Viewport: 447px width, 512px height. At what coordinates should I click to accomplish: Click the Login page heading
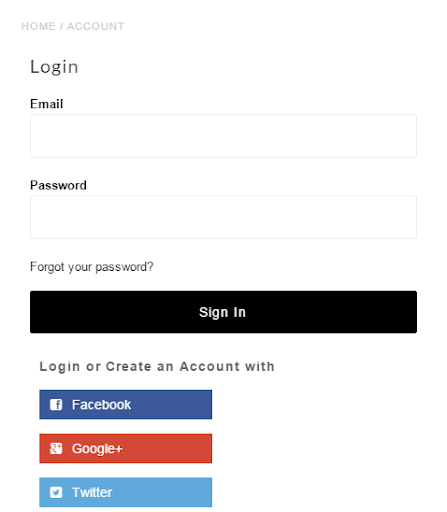point(54,67)
